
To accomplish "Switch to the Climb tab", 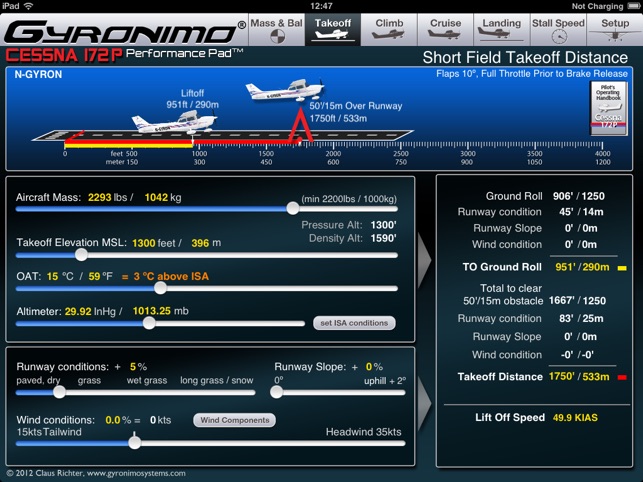I will [x=389, y=30].
